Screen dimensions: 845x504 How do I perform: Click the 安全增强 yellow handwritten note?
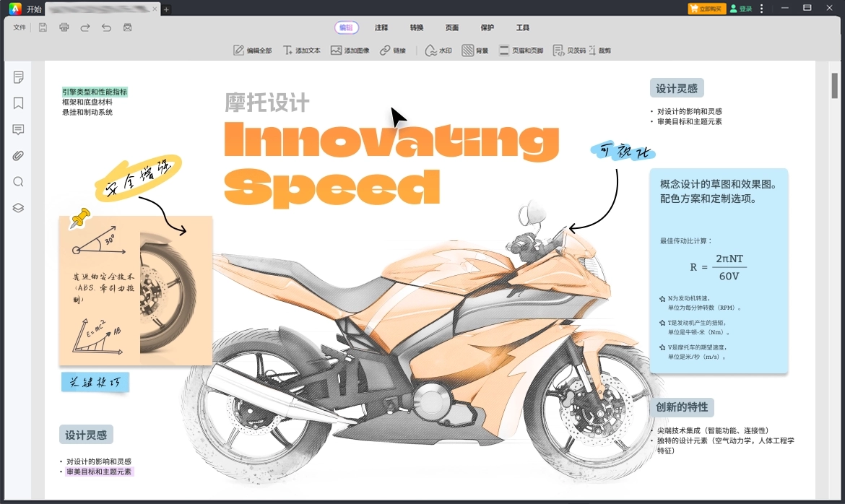(139, 177)
